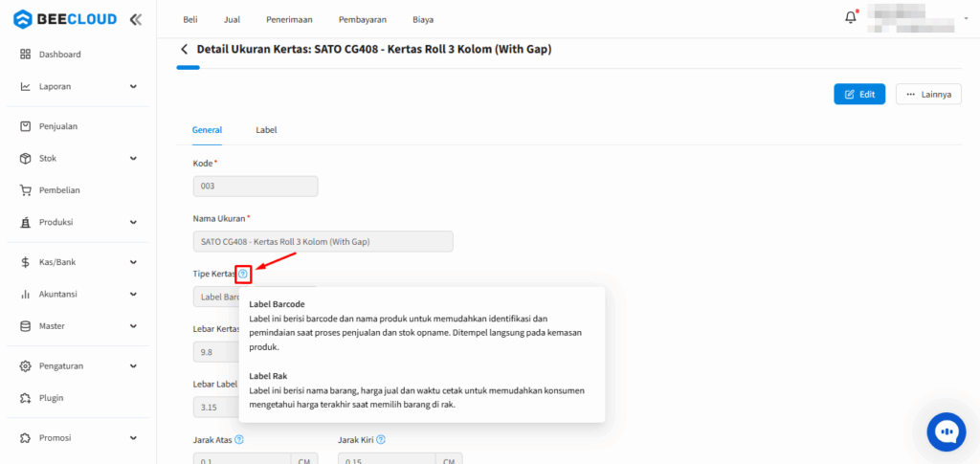Expand the Pengaturan menu chevron
This screenshot has height=464, width=980.
click(x=133, y=365)
